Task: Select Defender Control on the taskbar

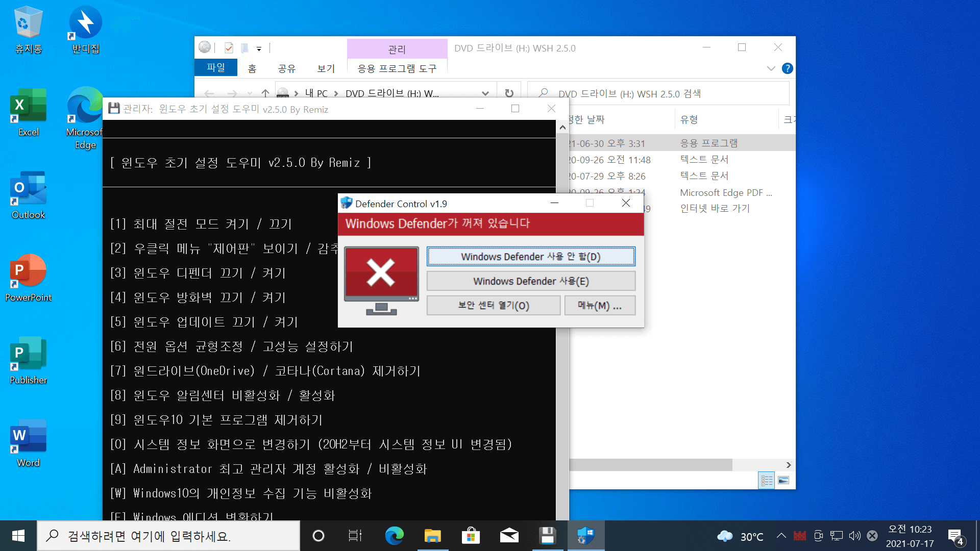Action: (x=585, y=536)
